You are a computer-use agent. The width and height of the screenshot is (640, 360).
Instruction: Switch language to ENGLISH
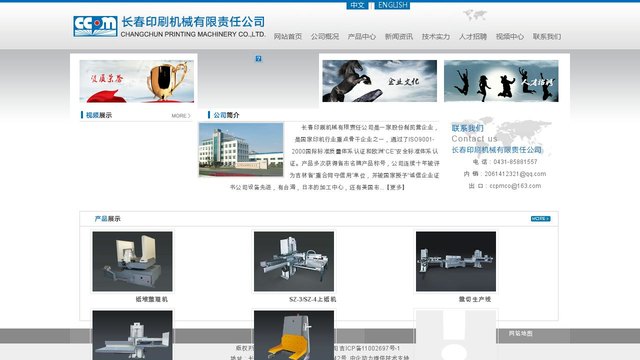[x=392, y=5]
